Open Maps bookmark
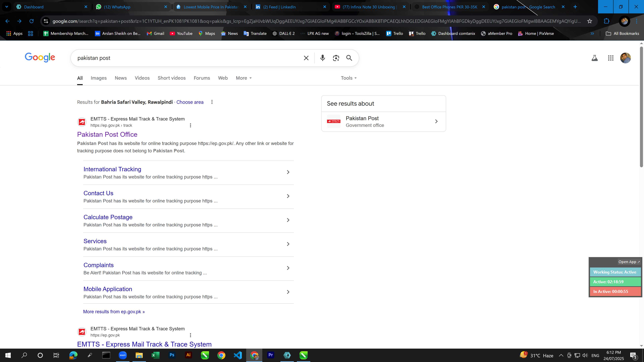 206,33
